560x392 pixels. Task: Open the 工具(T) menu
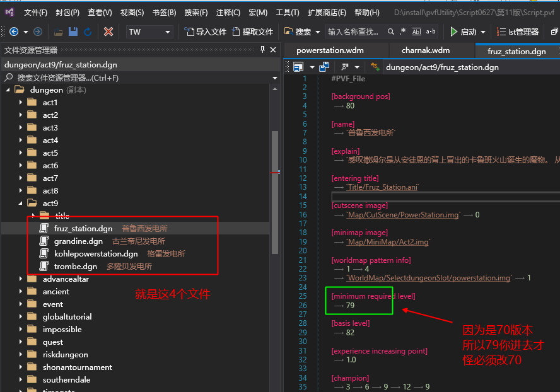click(x=288, y=13)
